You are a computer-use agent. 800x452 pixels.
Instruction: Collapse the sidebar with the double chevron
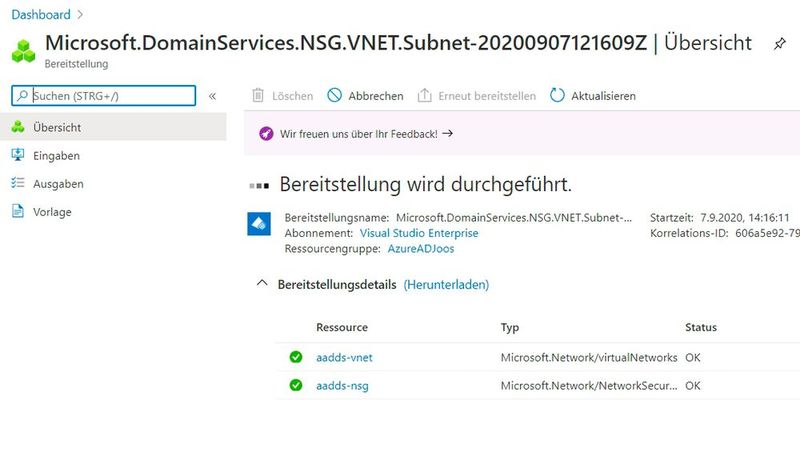[212, 96]
